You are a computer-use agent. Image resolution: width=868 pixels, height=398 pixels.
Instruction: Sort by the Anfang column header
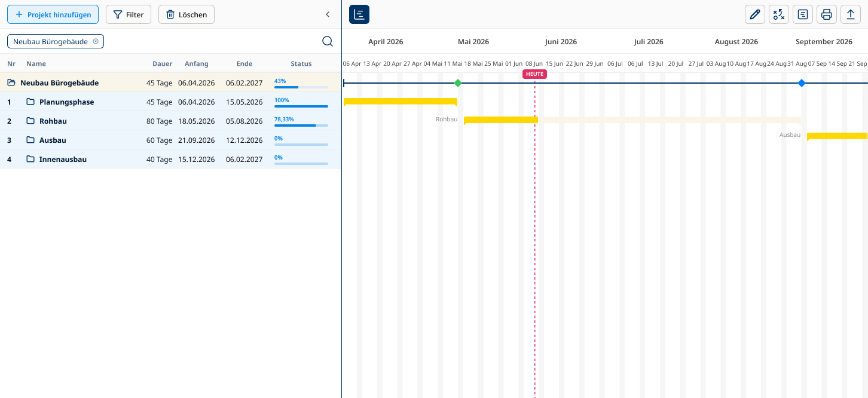coord(197,64)
